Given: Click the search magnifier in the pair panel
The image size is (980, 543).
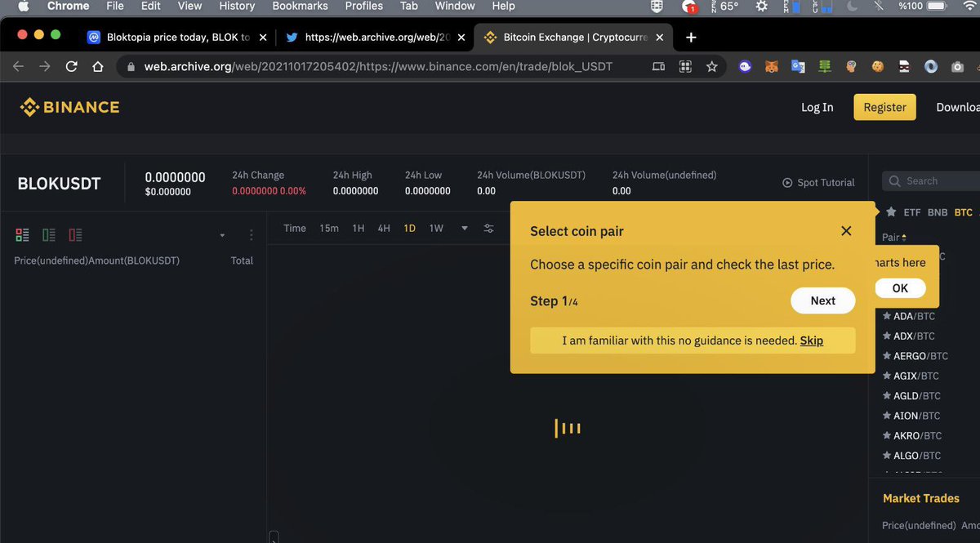Looking at the screenshot, I should tap(897, 180).
